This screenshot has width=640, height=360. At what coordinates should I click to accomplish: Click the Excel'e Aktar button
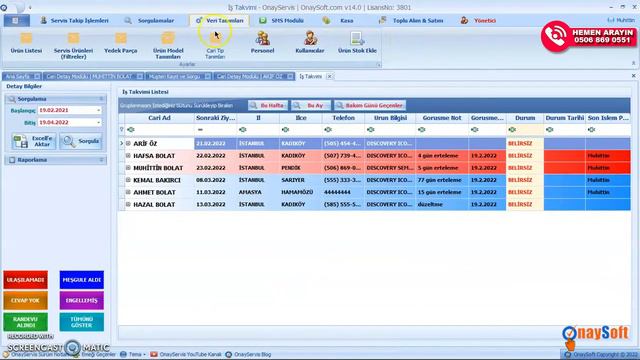(x=34, y=141)
